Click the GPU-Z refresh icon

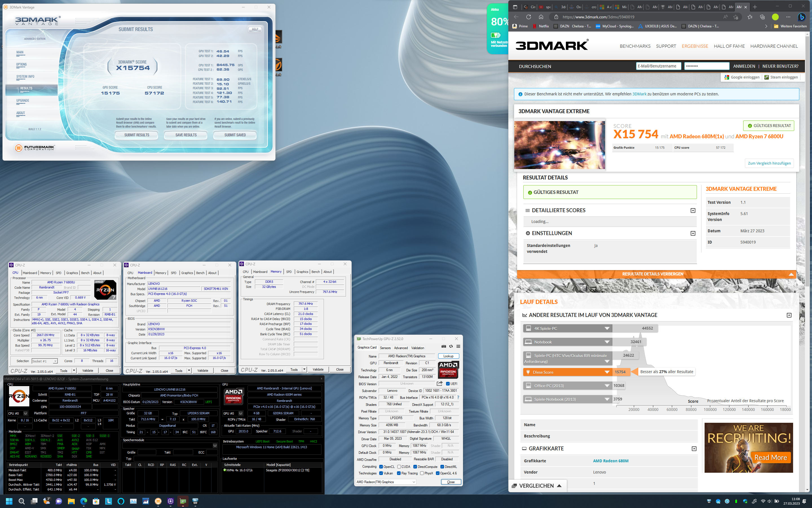point(451,346)
